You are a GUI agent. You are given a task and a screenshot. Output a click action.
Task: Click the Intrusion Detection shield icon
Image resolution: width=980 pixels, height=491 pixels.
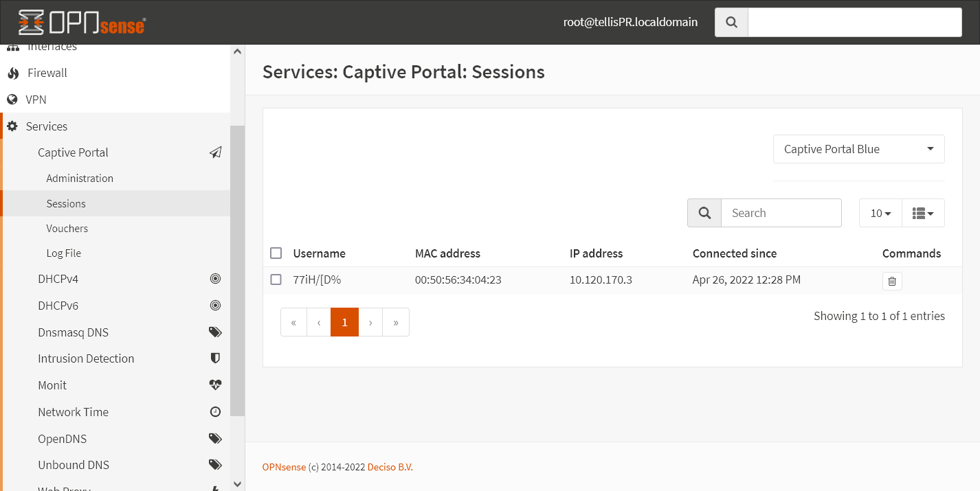[215, 358]
